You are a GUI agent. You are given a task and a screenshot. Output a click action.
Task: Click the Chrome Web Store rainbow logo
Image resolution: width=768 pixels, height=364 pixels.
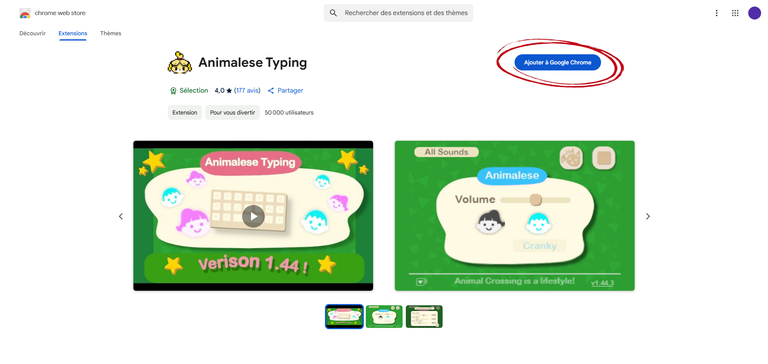pos(25,13)
